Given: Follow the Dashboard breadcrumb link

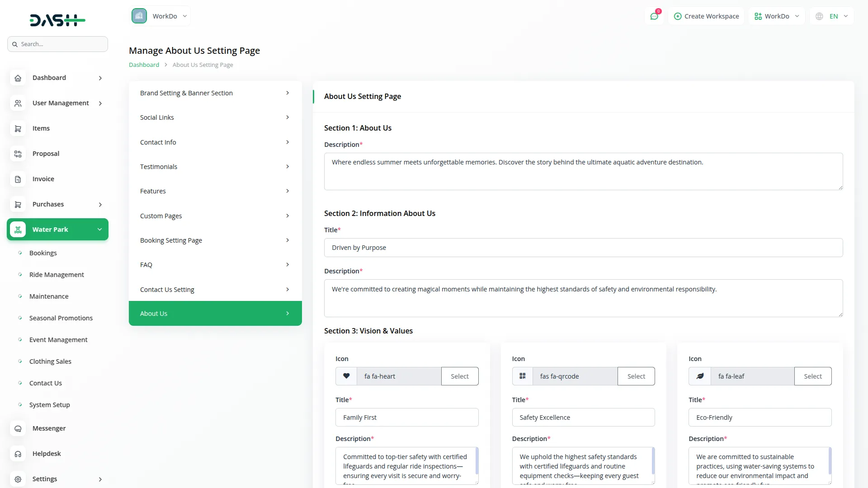Looking at the screenshot, I should pyautogui.click(x=144, y=65).
